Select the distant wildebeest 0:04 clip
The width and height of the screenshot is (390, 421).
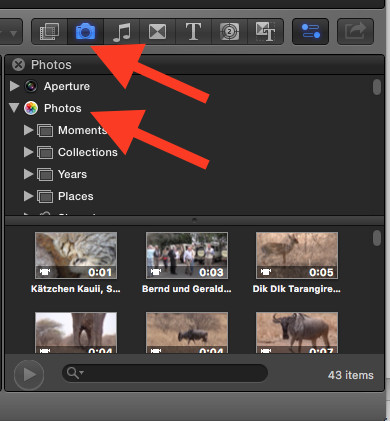(x=187, y=332)
